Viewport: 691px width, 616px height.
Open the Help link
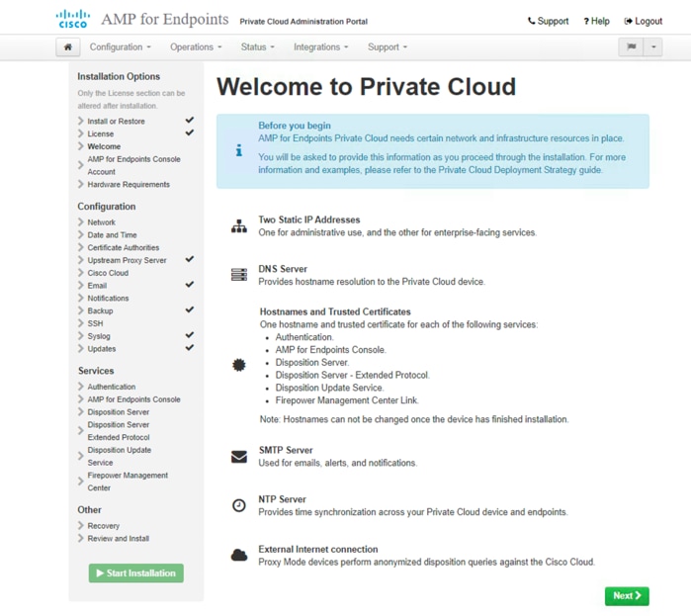(x=596, y=21)
